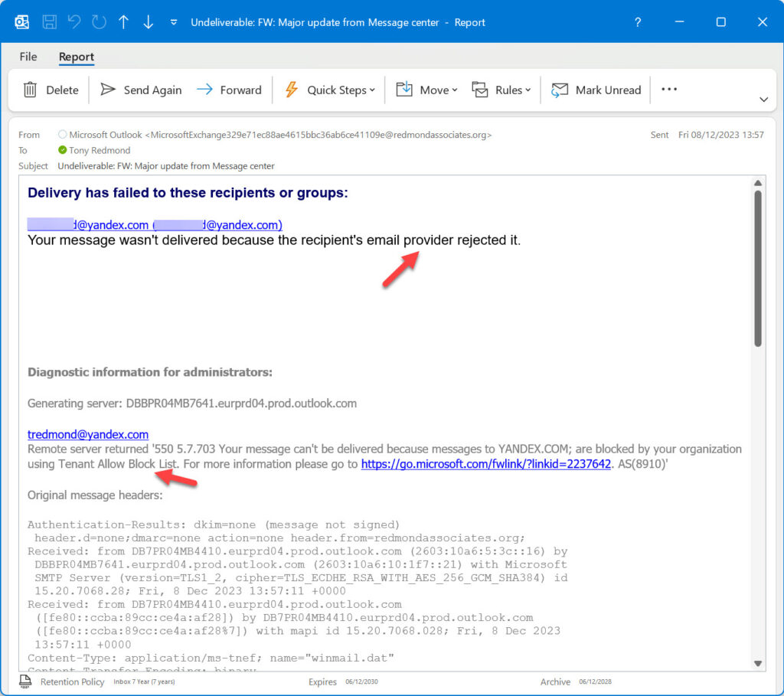
Task: Click the Undo icon in quick access toolbar
Action: (x=74, y=22)
